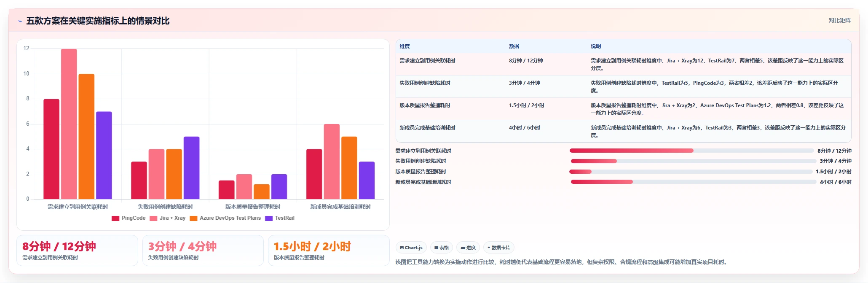
Task: Click the PingCode bar in 版本质量报告整理耗时 group
Action: [x=227, y=190]
